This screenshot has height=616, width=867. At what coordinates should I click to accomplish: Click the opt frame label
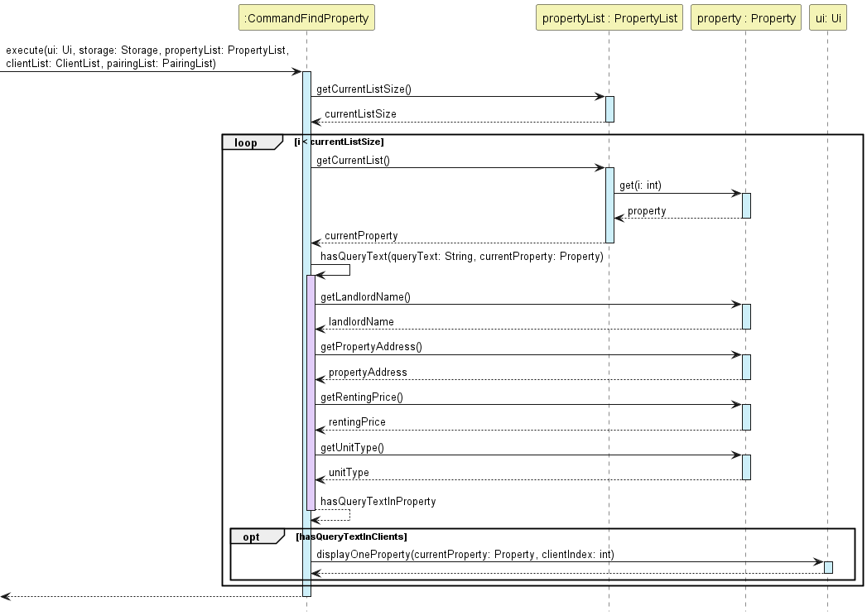click(251, 537)
